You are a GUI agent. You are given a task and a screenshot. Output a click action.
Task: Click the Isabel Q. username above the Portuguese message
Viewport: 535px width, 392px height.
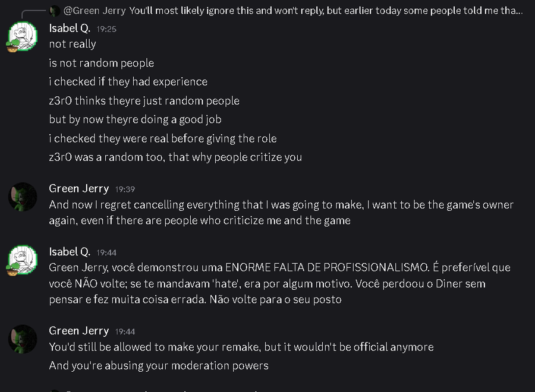70,252
